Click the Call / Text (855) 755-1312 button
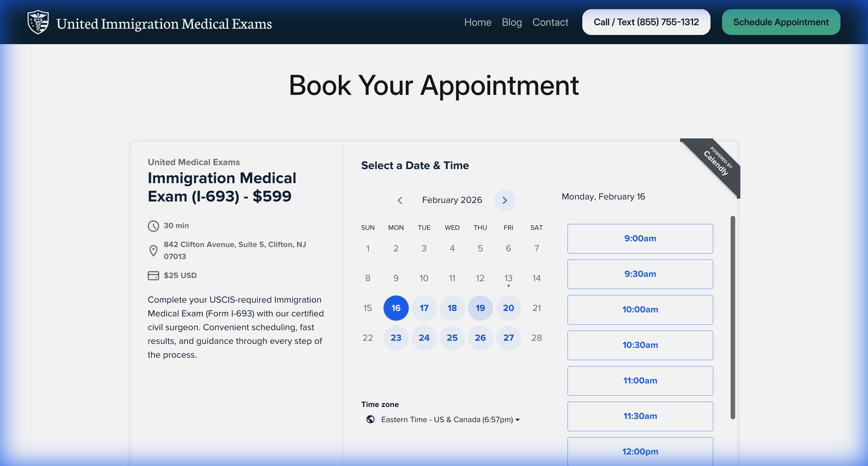The height and width of the screenshot is (466, 868). (x=646, y=22)
